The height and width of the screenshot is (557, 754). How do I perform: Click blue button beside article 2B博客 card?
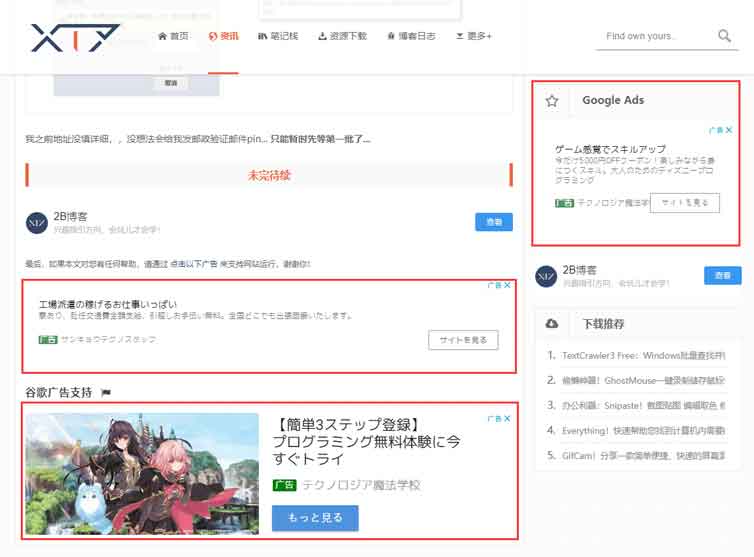[494, 222]
